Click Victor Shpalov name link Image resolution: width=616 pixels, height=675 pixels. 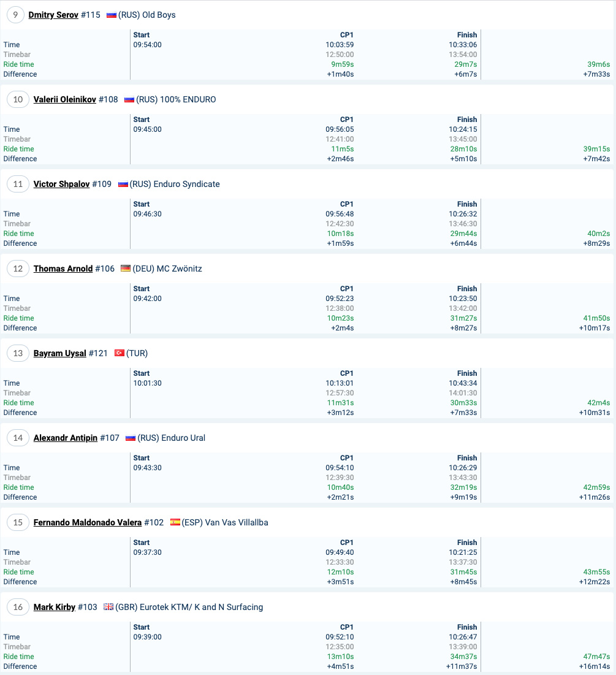61,185
